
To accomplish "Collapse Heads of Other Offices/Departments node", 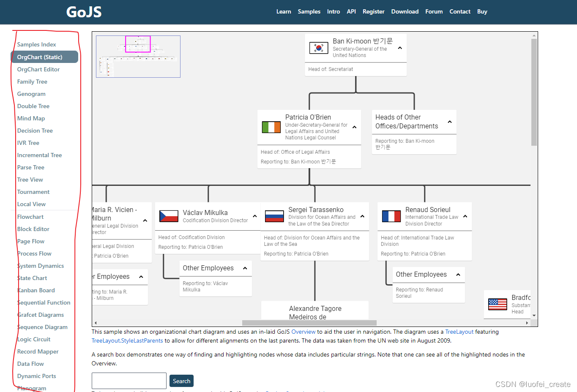I will coord(450,122).
